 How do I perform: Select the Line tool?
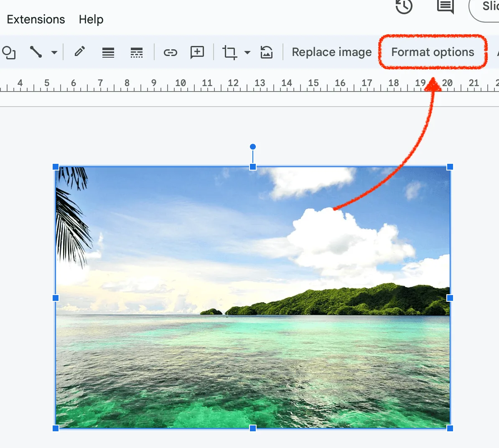[36, 52]
